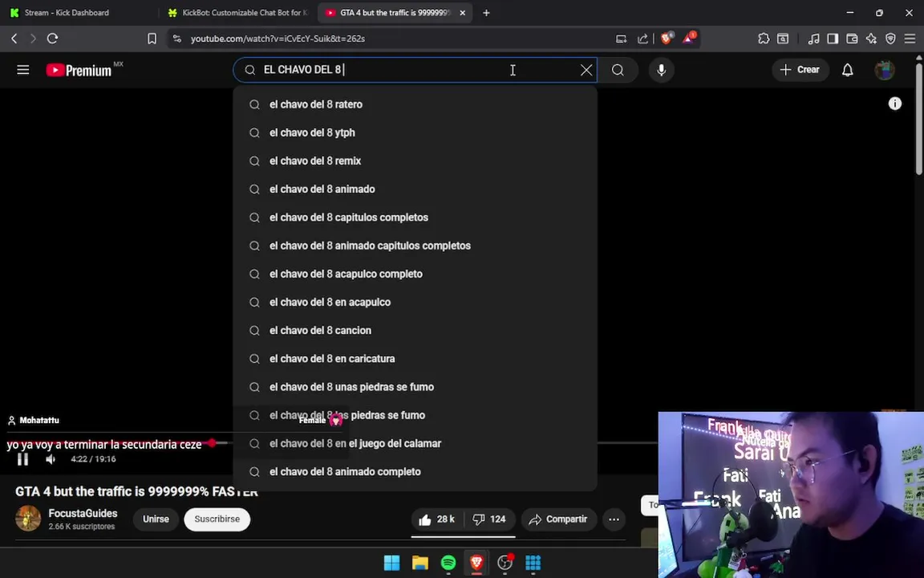Clear the search box with the X
Image resolution: width=924 pixels, height=578 pixels.
point(586,70)
